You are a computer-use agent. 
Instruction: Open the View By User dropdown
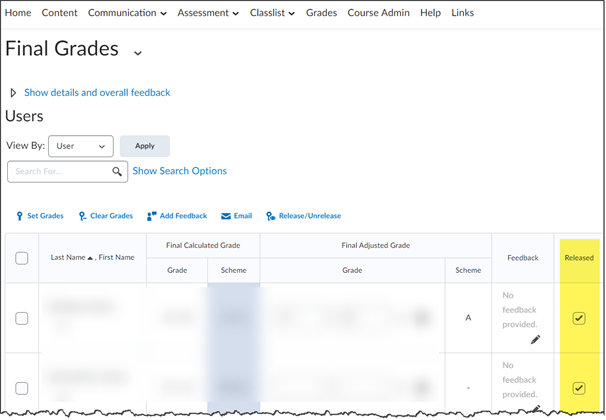pyautogui.click(x=80, y=146)
